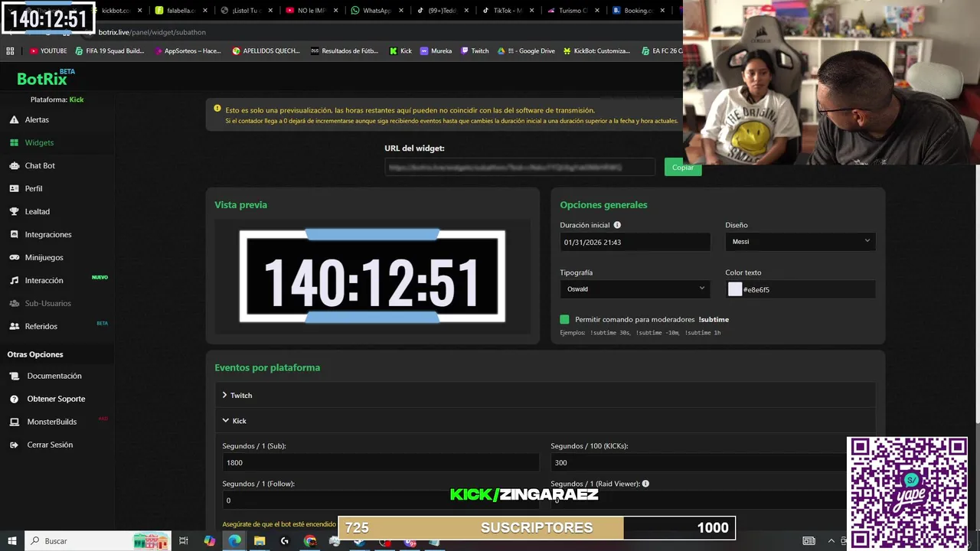Viewport: 980px width, 551px height.
Task: Click the subathon countdown preview 140:12:51
Action: [x=372, y=276]
